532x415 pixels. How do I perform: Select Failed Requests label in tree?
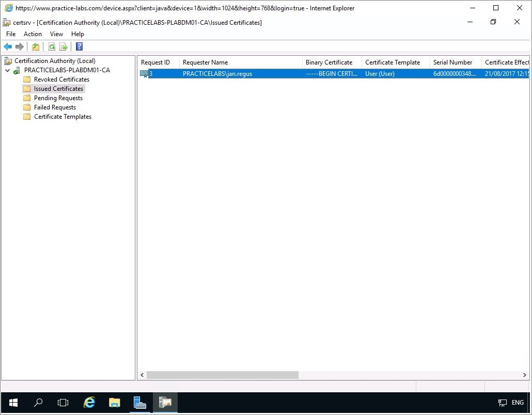(55, 107)
